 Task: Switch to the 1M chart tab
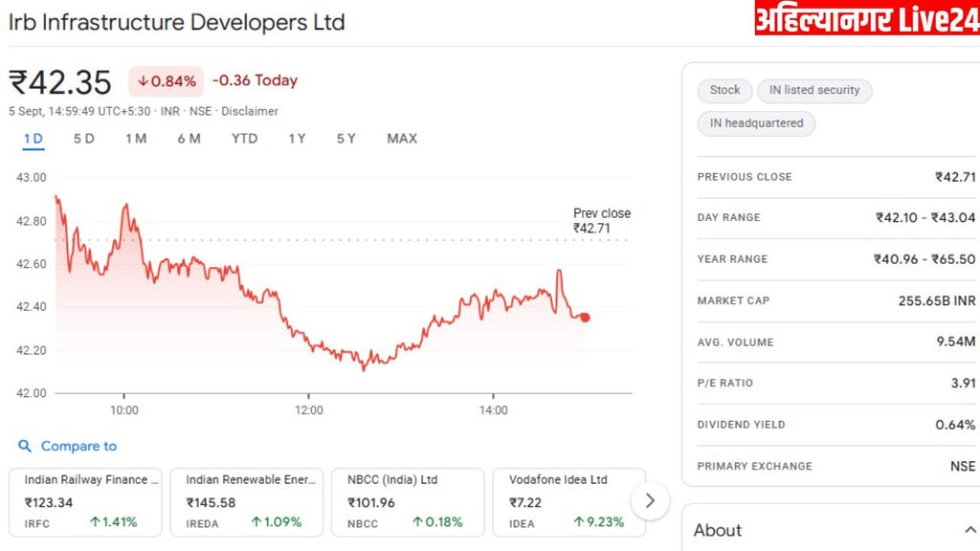point(136,139)
